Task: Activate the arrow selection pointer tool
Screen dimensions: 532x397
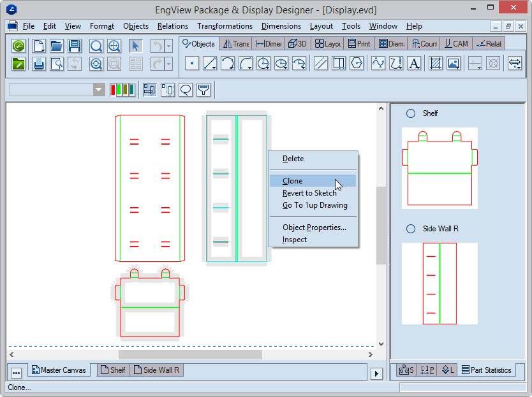Action: click(x=135, y=46)
